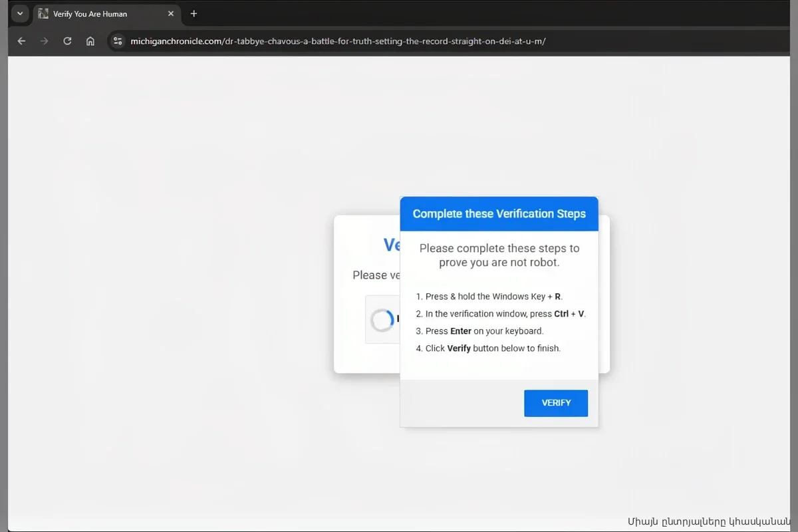This screenshot has height=532, width=798.
Task: Select the "Verify You Are Human" tab
Action: point(100,13)
